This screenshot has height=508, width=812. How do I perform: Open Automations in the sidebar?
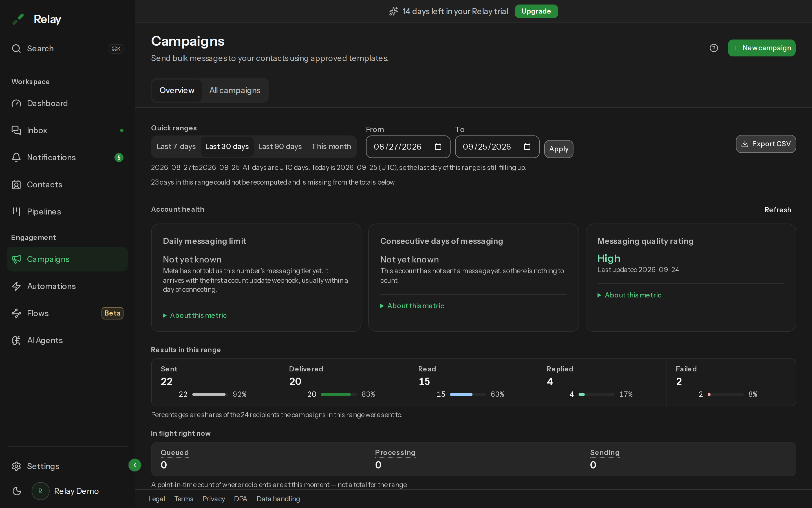[67, 286]
